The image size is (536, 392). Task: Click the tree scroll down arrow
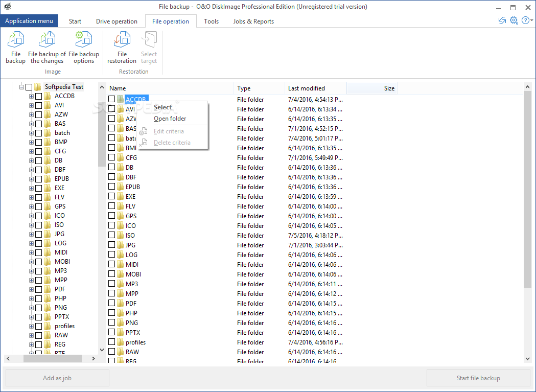point(102,350)
